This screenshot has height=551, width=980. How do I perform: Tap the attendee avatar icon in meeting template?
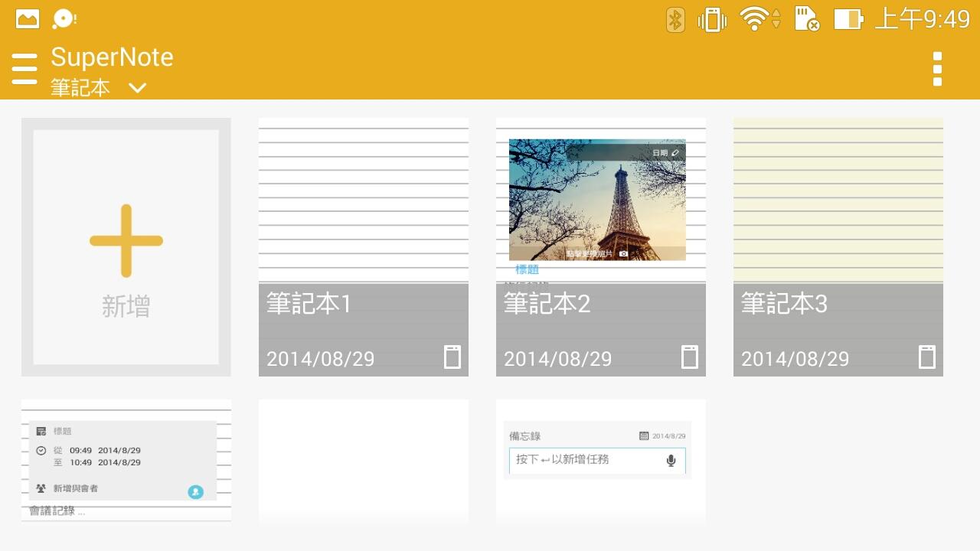coord(196,492)
